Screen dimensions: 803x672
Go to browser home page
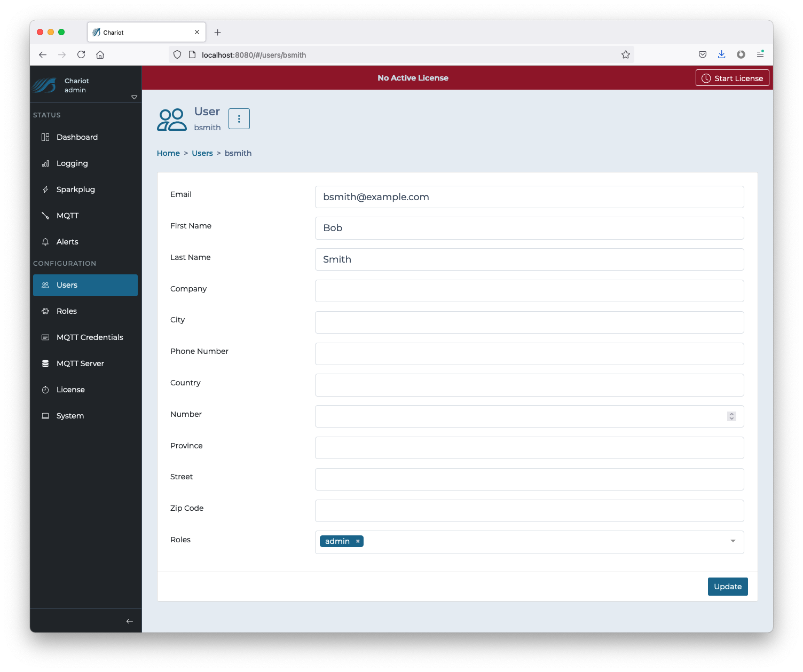[100, 54]
